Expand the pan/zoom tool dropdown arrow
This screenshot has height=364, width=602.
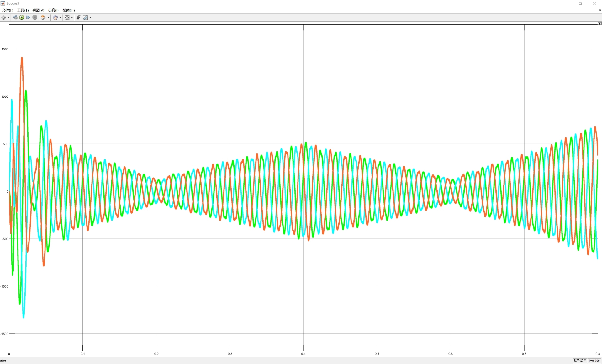point(60,18)
